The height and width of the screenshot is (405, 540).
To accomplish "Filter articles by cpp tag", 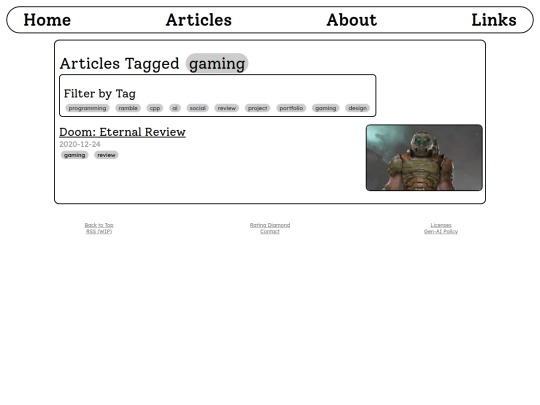I will 155,108.
